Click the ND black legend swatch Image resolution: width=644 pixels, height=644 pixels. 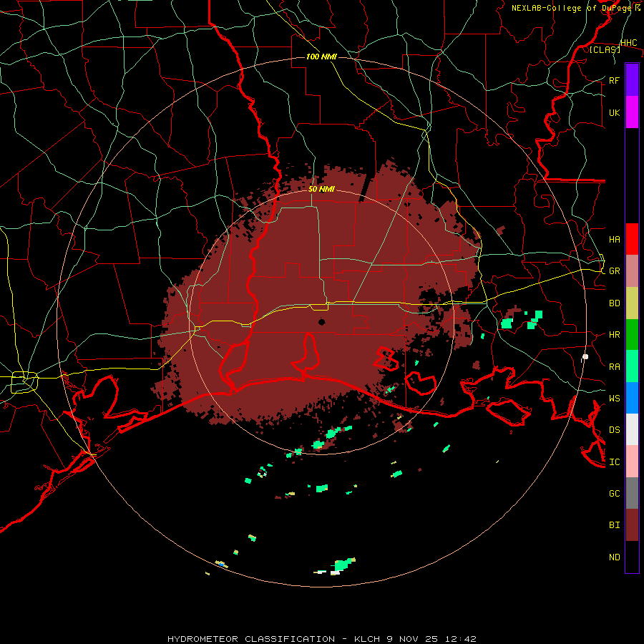632,557
